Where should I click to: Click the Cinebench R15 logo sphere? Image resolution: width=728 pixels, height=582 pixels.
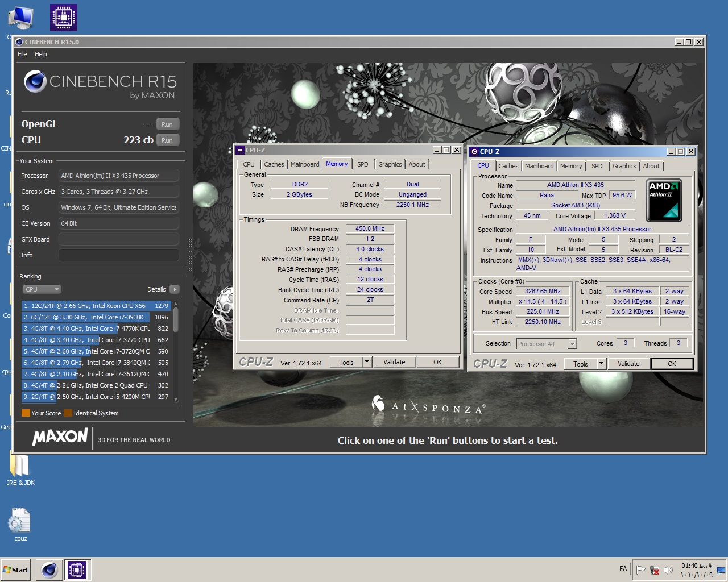pos(35,82)
